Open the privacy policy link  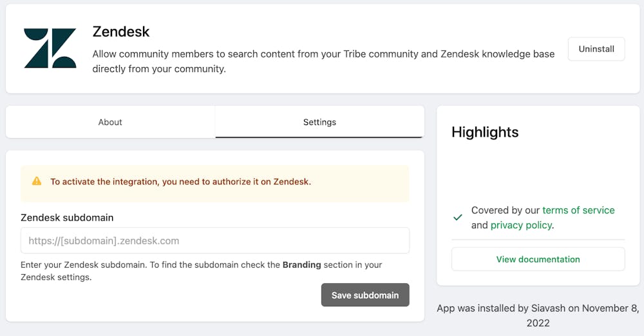(521, 225)
